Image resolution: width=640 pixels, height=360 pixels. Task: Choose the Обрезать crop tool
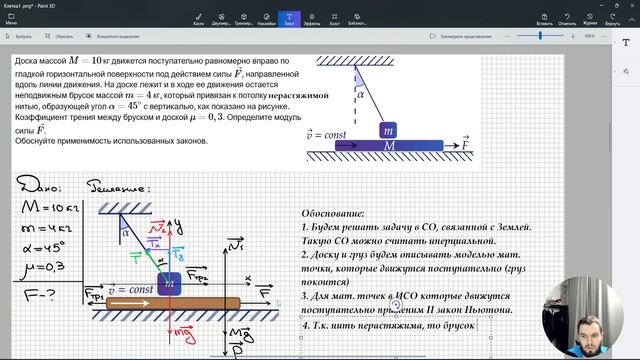tap(59, 36)
